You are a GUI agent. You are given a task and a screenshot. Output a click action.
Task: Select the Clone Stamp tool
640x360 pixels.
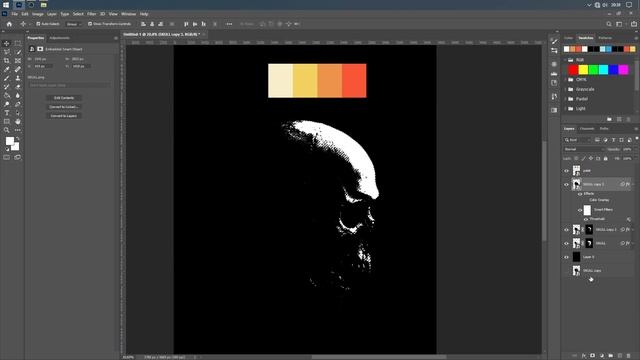point(18,78)
